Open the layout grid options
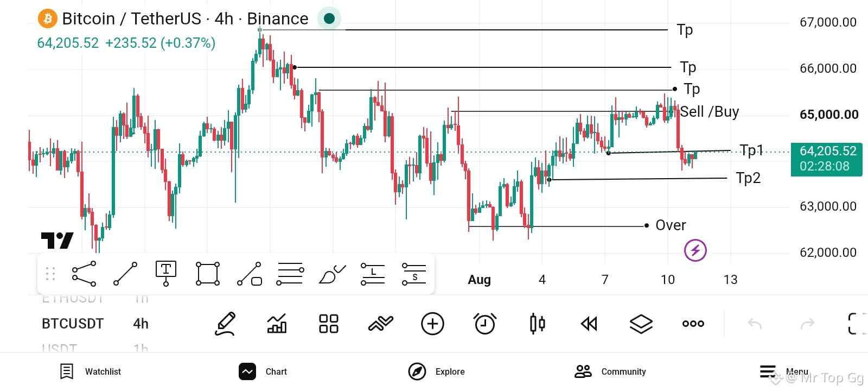868x391 pixels. [x=329, y=324]
